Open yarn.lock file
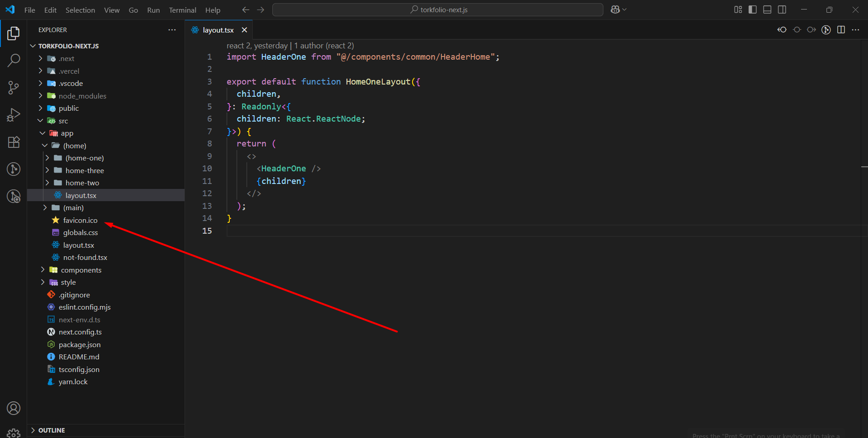This screenshot has height=438, width=868. [106, 382]
